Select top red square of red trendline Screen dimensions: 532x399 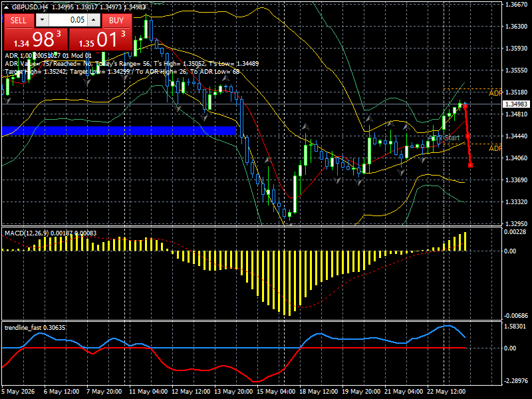[x=465, y=106]
